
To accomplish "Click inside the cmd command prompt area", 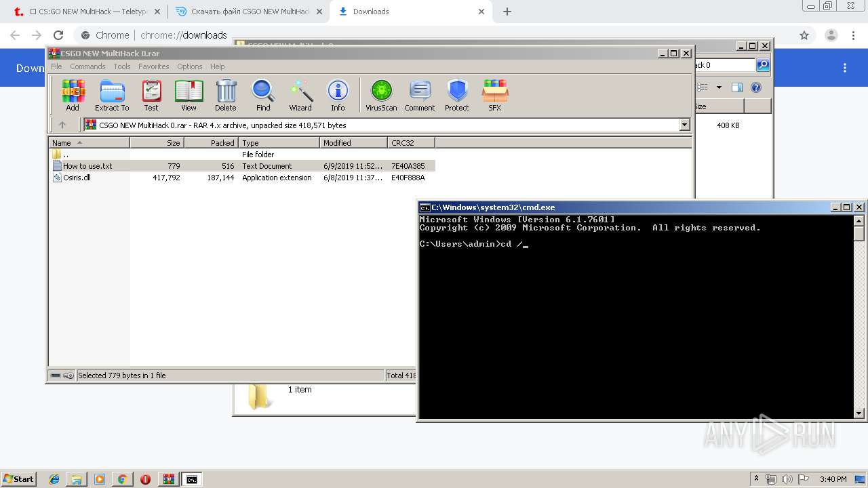I will pos(636,317).
